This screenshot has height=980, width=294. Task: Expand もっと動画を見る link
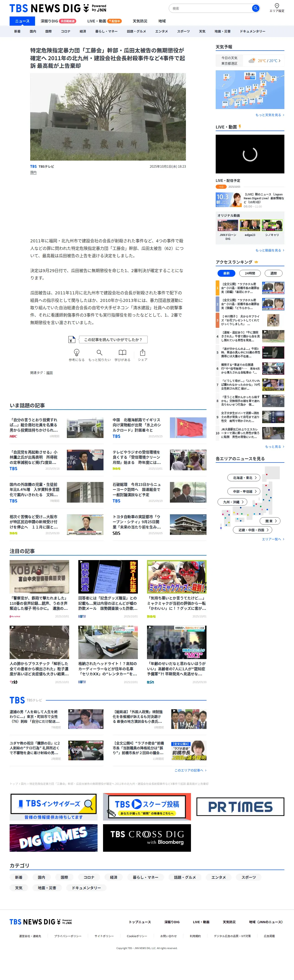pos(270,250)
